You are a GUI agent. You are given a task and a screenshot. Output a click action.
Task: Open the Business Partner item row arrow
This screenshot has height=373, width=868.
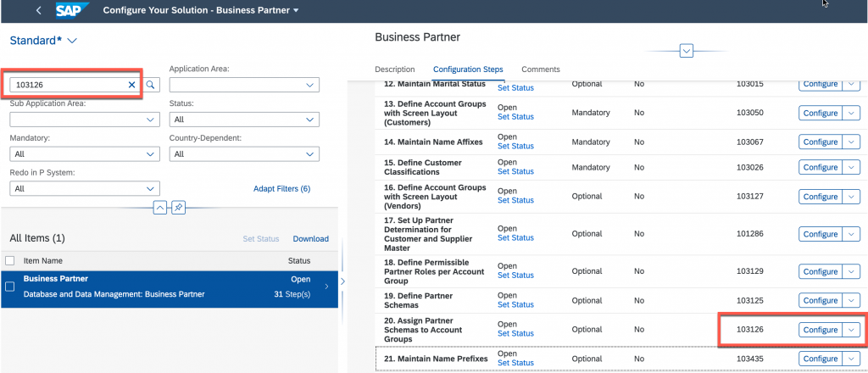pos(326,287)
